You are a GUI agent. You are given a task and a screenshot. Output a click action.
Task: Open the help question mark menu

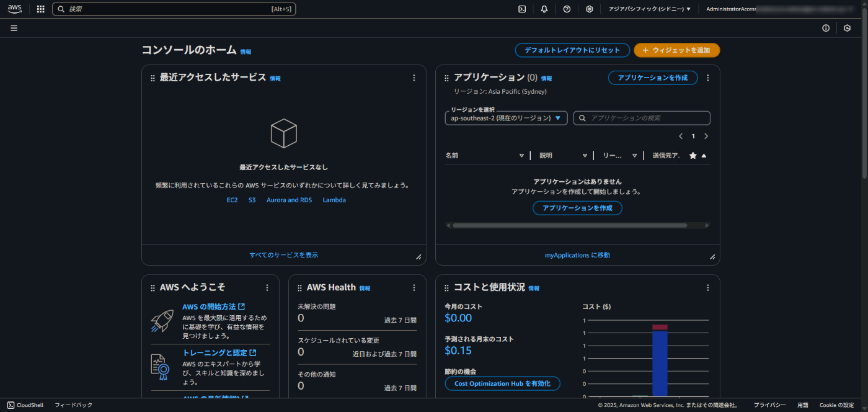pos(567,9)
